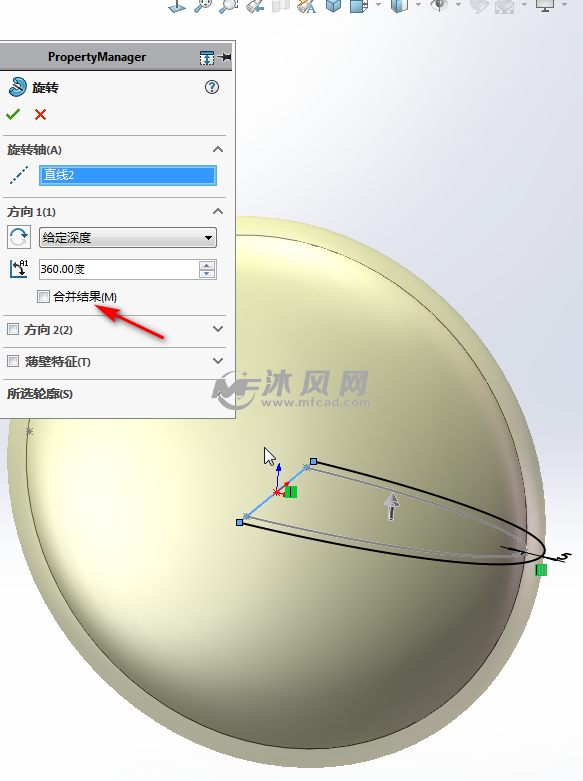Pin the PropertyManager panel
The image size is (583, 781).
coord(225,57)
